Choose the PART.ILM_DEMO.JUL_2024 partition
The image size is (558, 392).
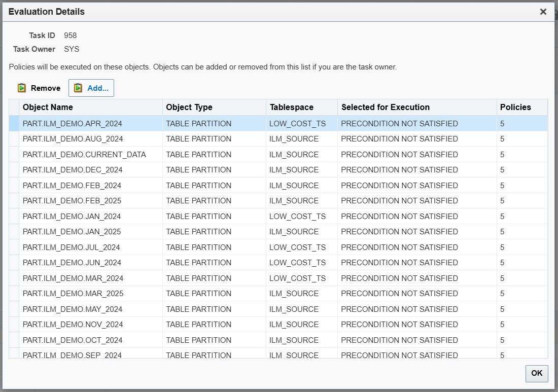72,247
